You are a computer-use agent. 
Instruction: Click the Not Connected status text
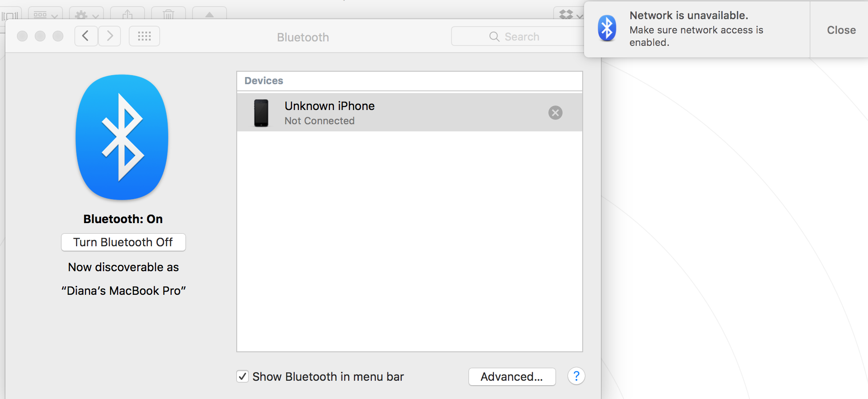[320, 121]
